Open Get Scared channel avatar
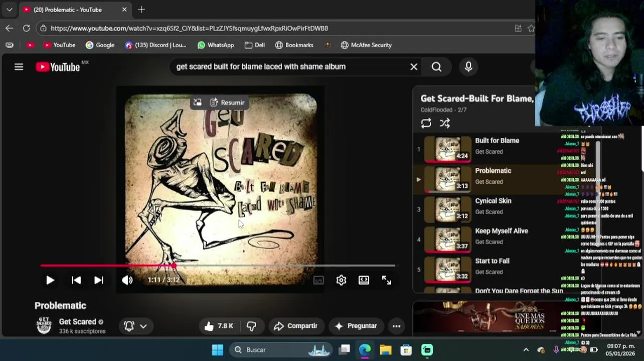 [44, 326]
